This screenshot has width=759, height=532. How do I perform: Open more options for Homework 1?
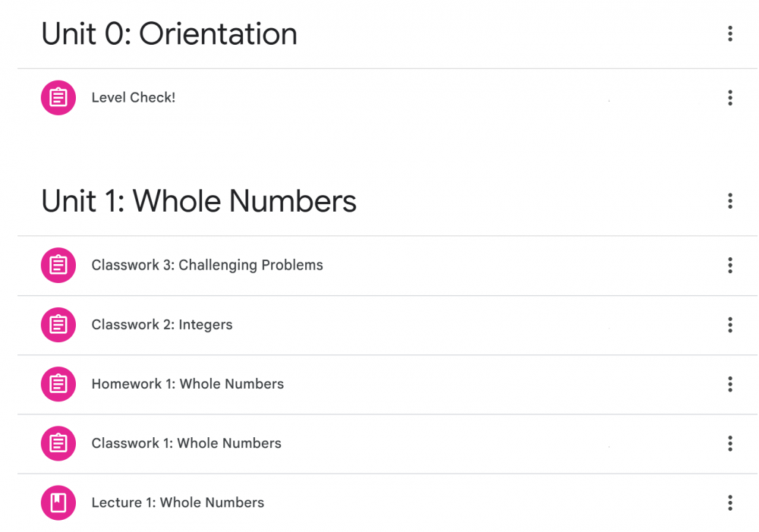pyautogui.click(x=730, y=384)
